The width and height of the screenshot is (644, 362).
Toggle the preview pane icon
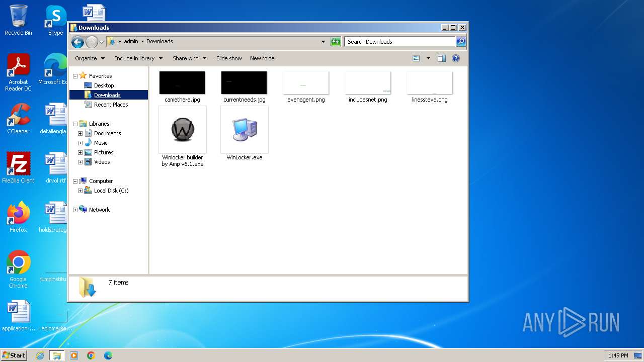(442, 58)
